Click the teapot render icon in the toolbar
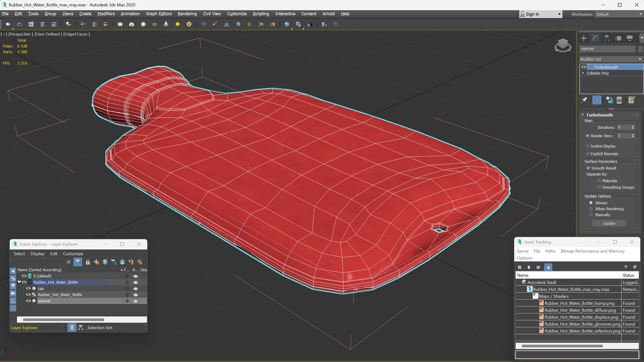This screenshot has height=362, width=644. click(8, 24)
